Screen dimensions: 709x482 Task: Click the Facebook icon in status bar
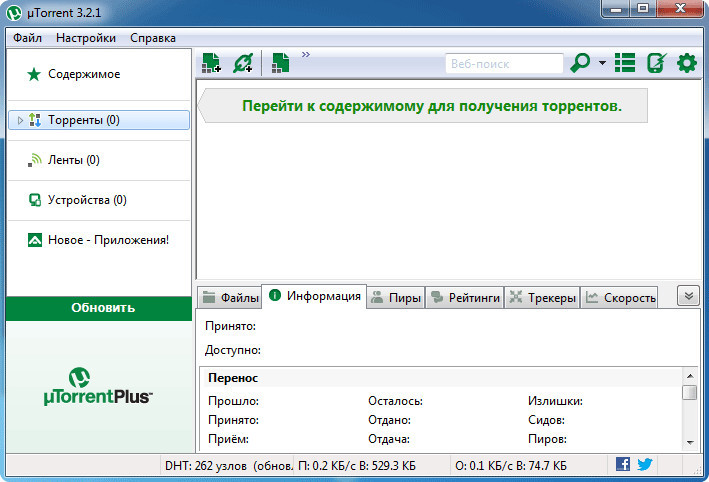[x=623, y=464]
